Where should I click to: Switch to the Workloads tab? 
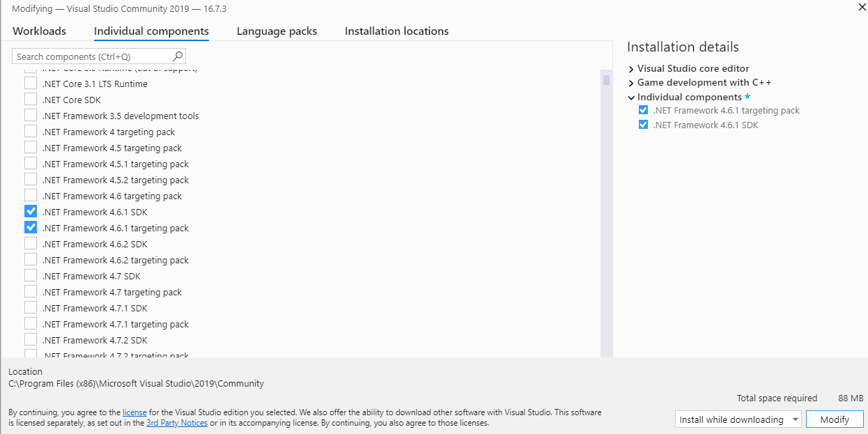[39, 31]
